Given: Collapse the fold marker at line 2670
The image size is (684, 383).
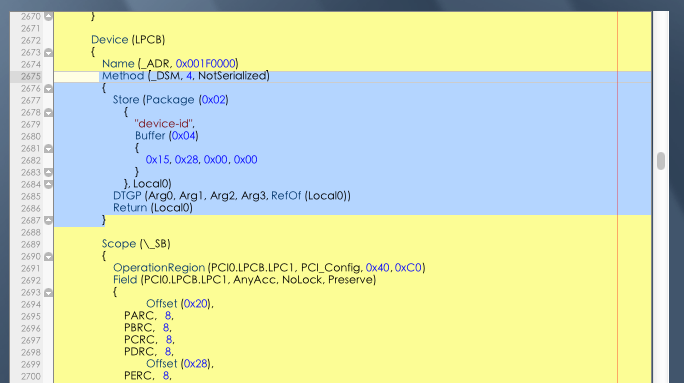Looking at the screenshot, I should (x=48, y=17).
